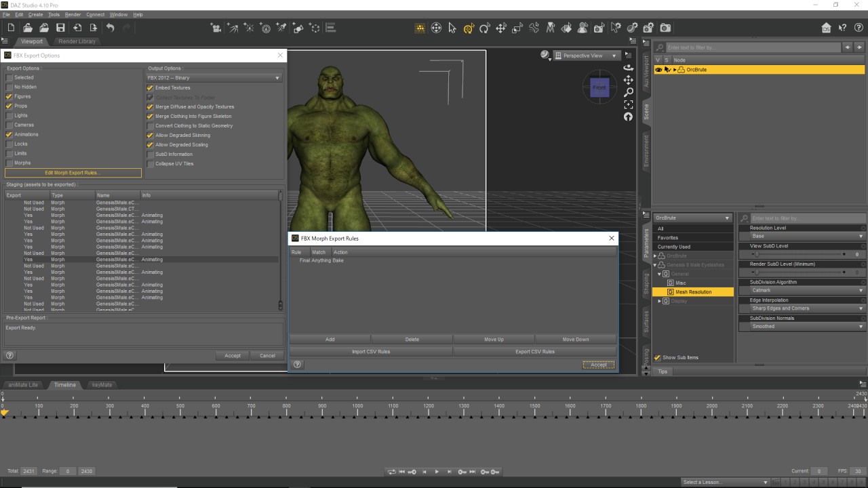The height and width of the screenshot is (488, 868).
Task: Click the Edit Morph Export Rules button
Action: coord(73,173)
